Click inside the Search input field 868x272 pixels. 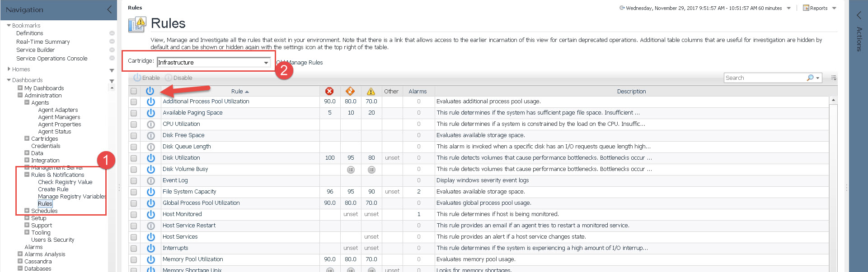[x=764, y=78]
